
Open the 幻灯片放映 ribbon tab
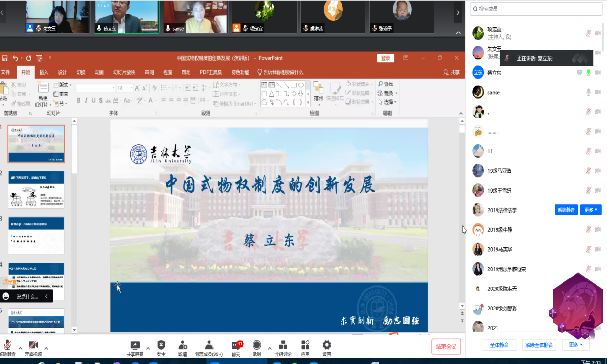click(x=124, y=73)
